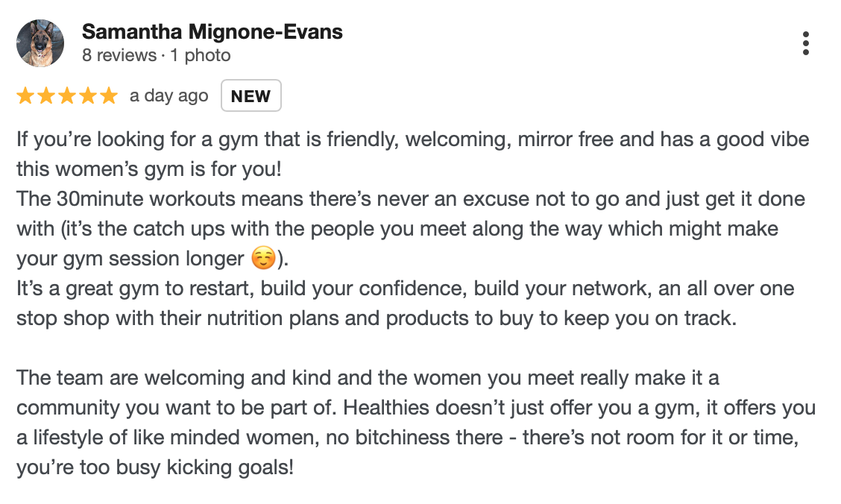Image resolution: width=841 pixels, height=504 pixels.
Task: Click the line starting "It's a great gym"
Action: [x=406, y=289]
